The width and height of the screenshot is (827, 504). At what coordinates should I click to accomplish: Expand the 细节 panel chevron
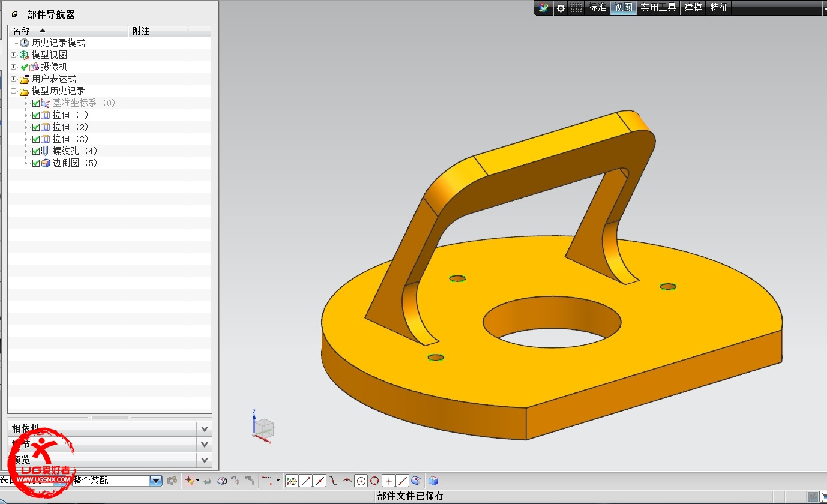coord(205,445)
